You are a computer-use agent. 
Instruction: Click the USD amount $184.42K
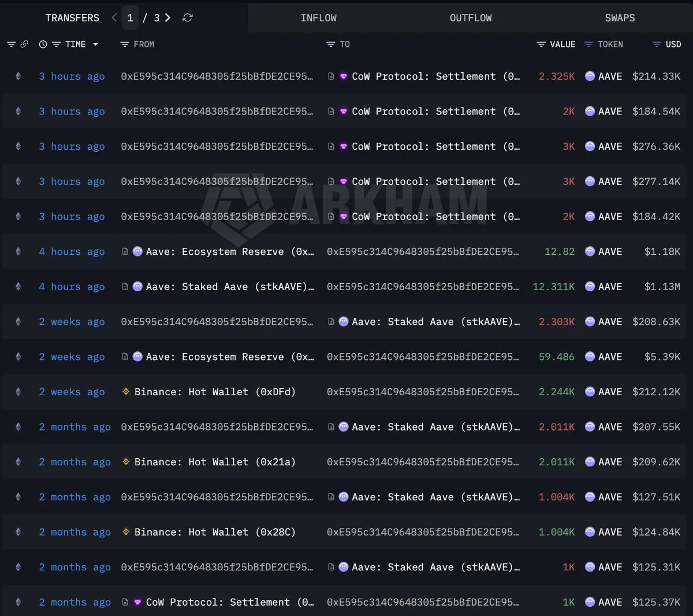pyautogui.click(x=656, y=217)
